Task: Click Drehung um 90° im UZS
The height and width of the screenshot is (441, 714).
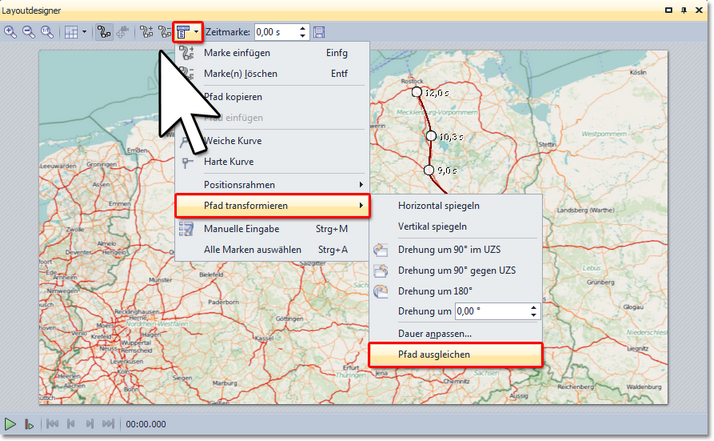Action: click(448, 249)
